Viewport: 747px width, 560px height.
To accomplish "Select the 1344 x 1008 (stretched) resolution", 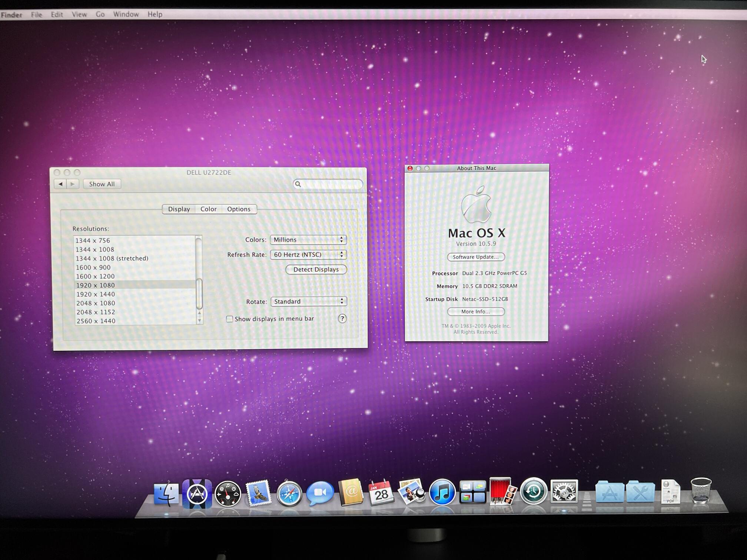I will (x=135, y=258).
